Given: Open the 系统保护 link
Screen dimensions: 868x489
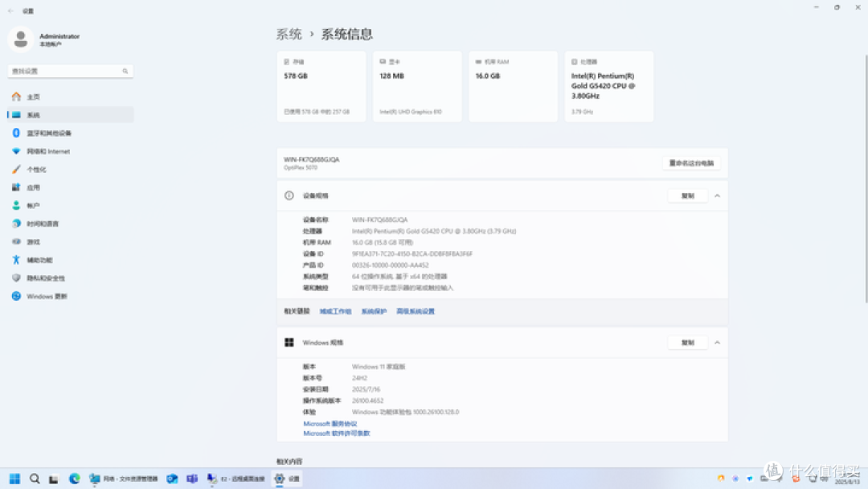Looking at the screenshot, I should (374, 312).
